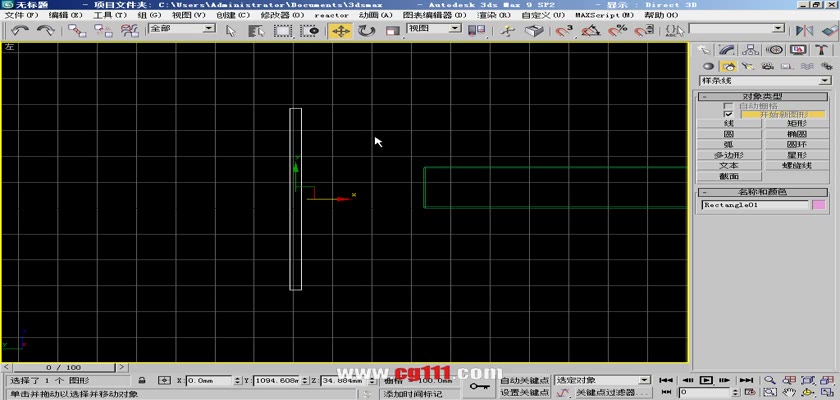The image size is (840, 400).
Task: Switch to the Utilities hammer tab
Action: [x=821, y=50]
